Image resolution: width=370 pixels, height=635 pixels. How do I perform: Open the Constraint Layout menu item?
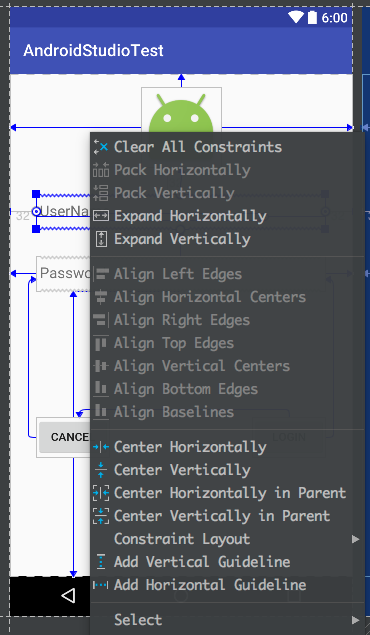[x=227, y=539]
